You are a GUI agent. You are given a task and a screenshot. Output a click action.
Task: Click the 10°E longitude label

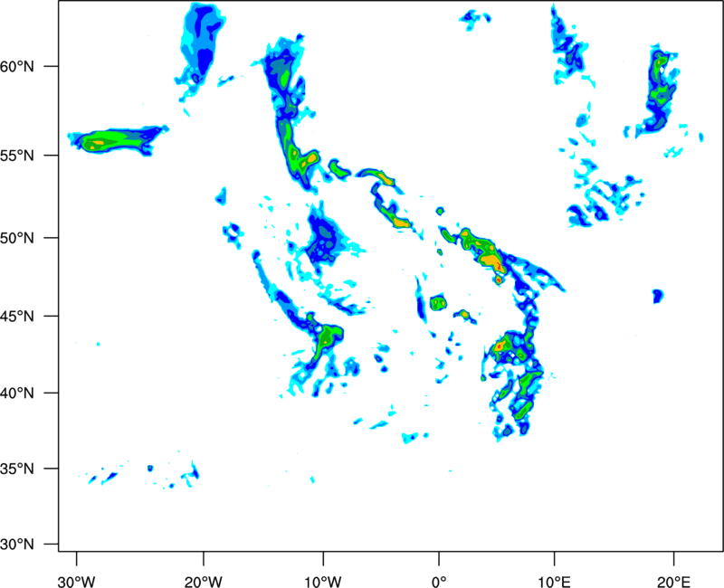(554, 582)
